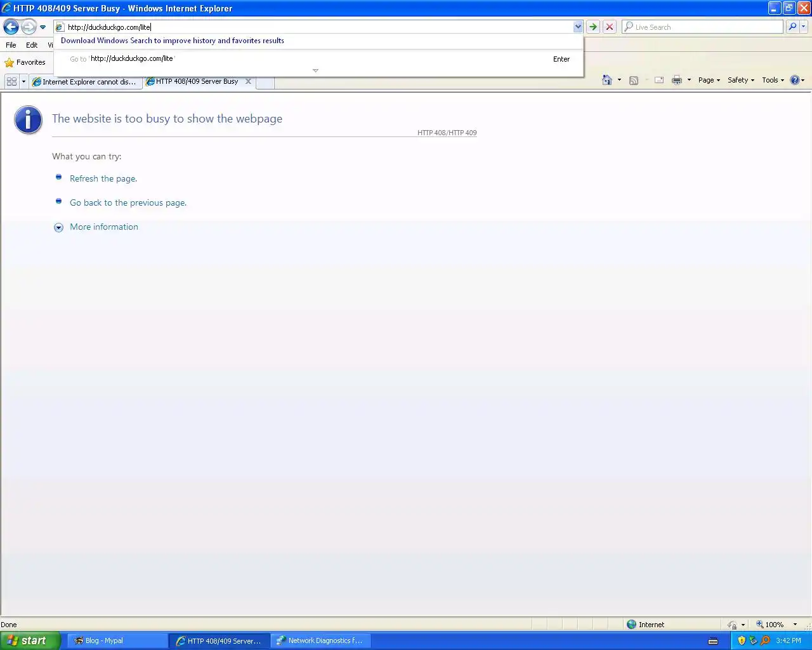Switch to Internet Explorer cannot display tab

(x=85, y=82)
